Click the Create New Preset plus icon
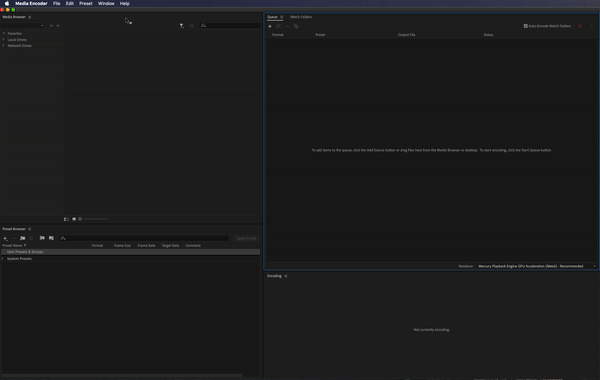 (5, 238)
